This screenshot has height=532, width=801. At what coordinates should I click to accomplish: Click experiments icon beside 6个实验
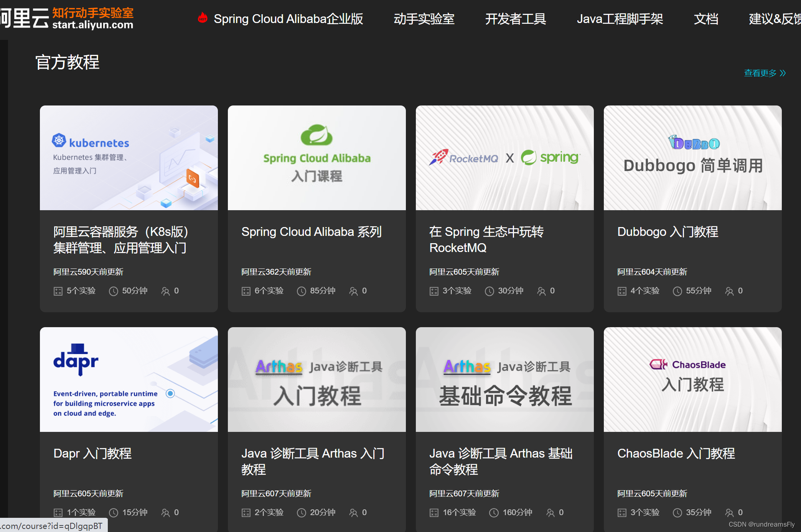point(246,292)
